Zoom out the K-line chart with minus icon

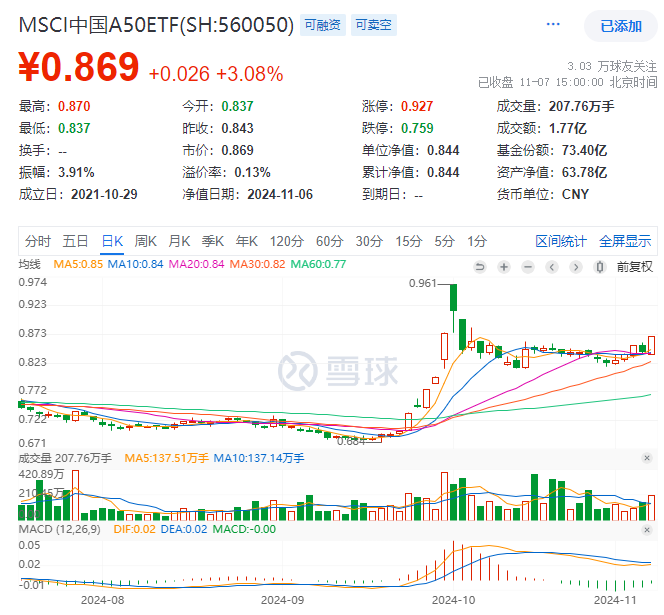pyautogui.click(x=528, y=267)
